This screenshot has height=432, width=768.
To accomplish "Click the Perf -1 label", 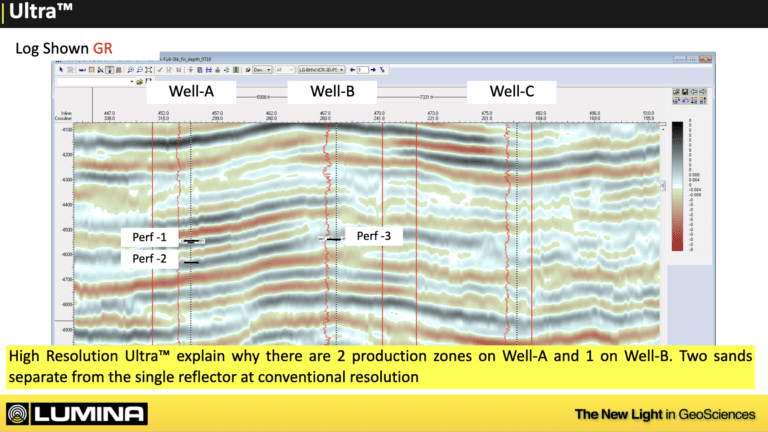I will click(149, 237).
